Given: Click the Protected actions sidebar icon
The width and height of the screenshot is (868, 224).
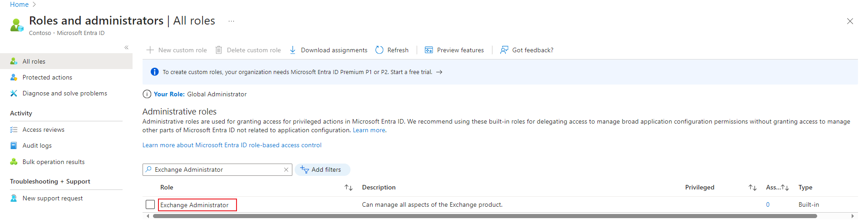Looking at the screenshot, I should pyautogui.click(x=14, y=77).
